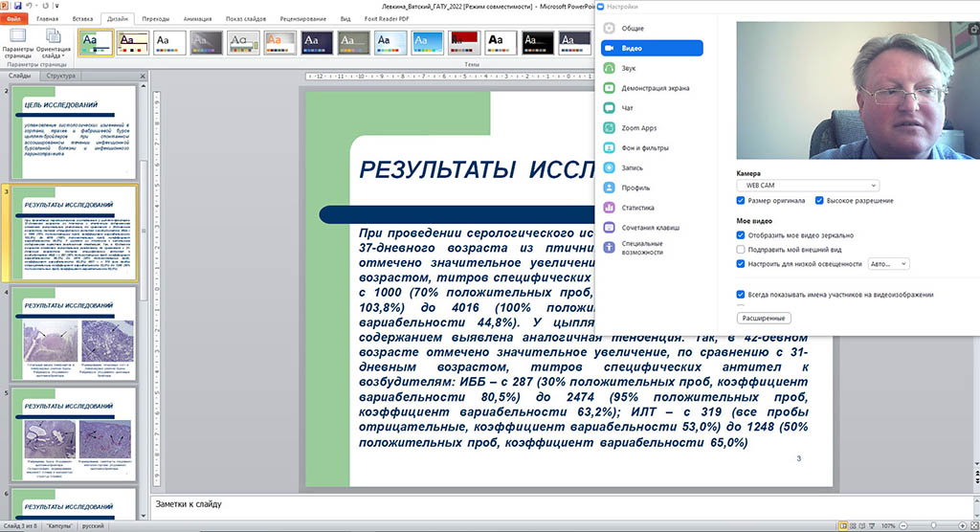
Task: Switch to Структура outline tab
Action: click(60, 76)
